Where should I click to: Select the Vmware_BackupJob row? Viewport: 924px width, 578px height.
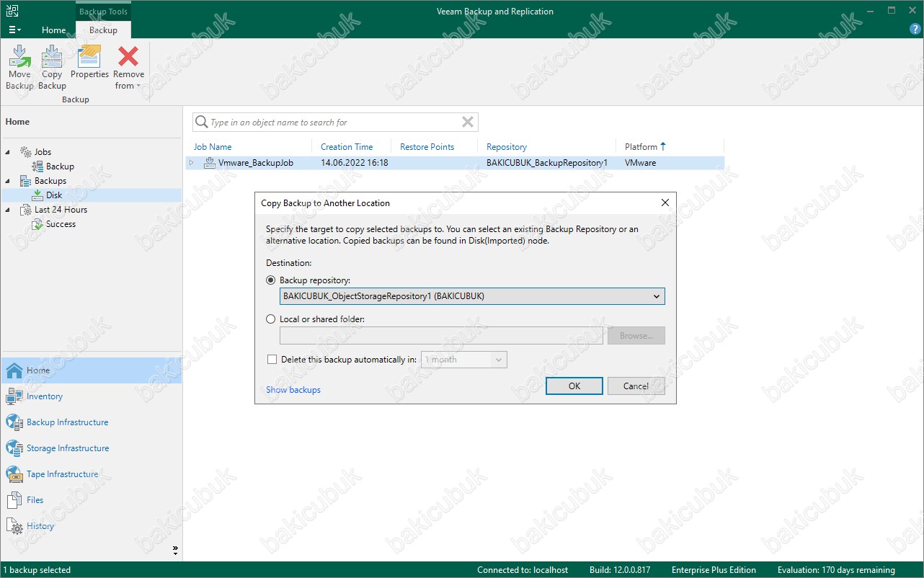click(x=456, y=163)
